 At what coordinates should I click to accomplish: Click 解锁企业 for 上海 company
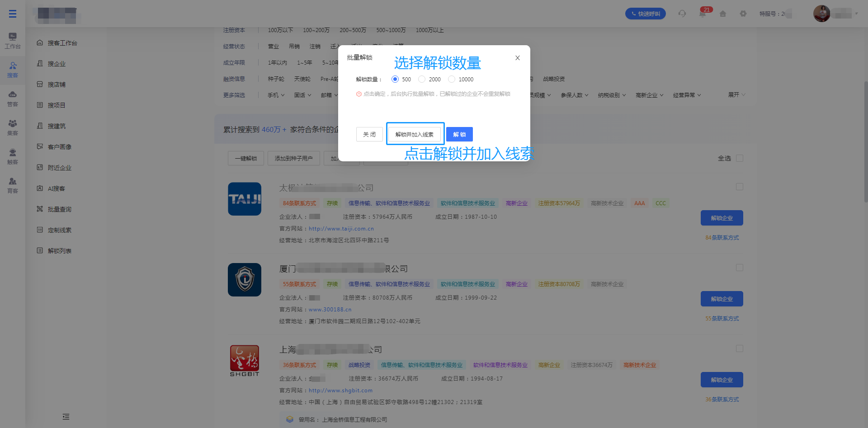pos(722,380)
